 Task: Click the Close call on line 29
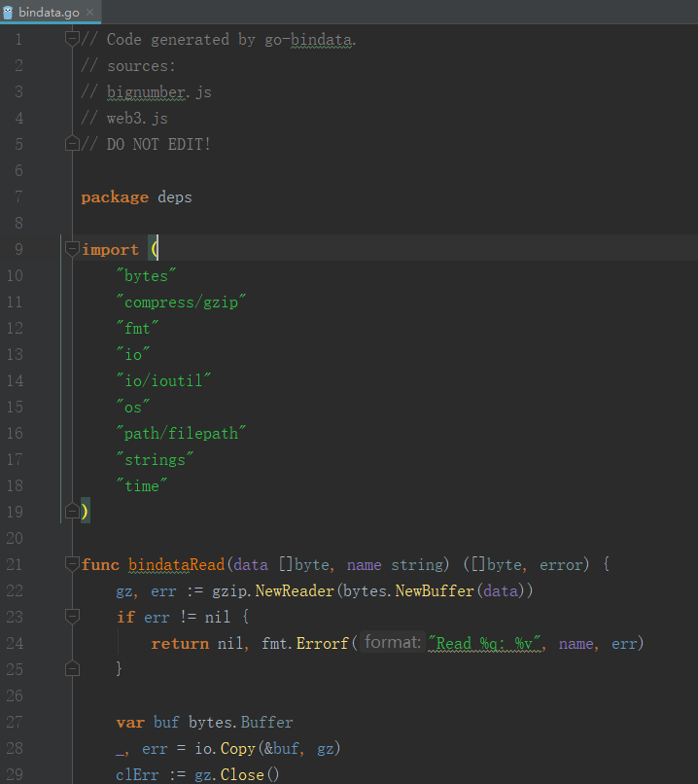pos(242,774)
